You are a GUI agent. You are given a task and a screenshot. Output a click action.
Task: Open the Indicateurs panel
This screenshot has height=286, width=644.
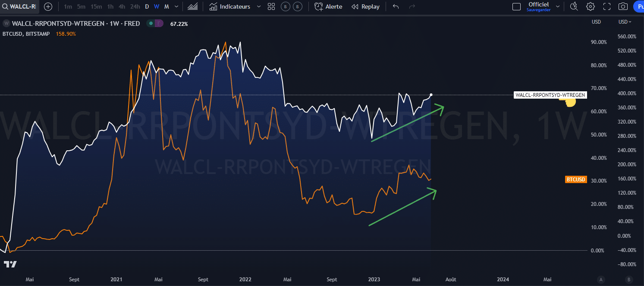coord(230,6)
